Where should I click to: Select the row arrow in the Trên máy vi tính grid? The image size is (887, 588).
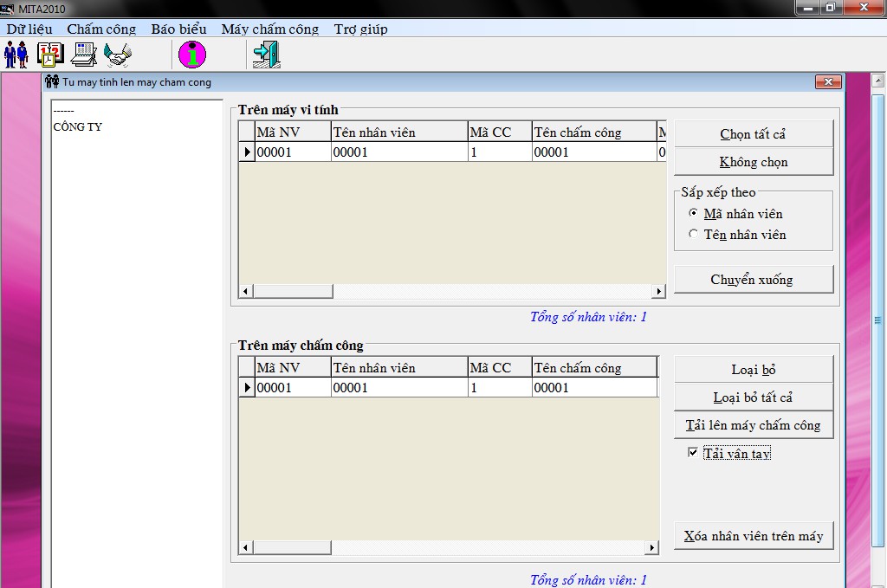[247, 152]
